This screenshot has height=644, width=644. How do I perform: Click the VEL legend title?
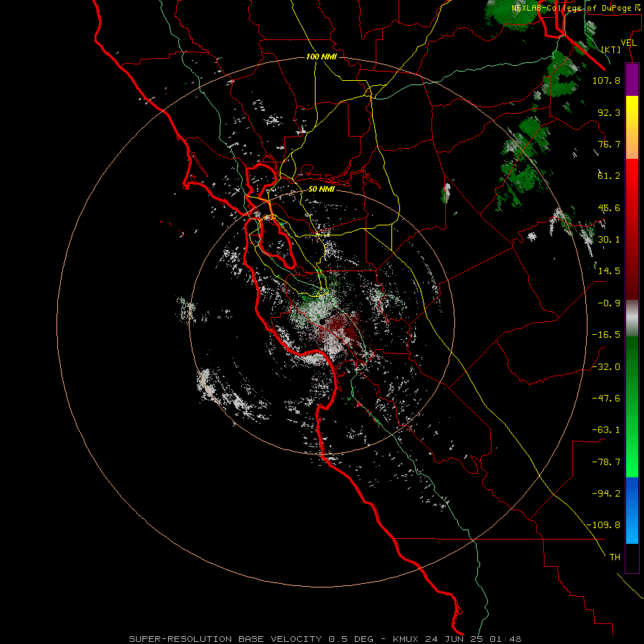629,42
